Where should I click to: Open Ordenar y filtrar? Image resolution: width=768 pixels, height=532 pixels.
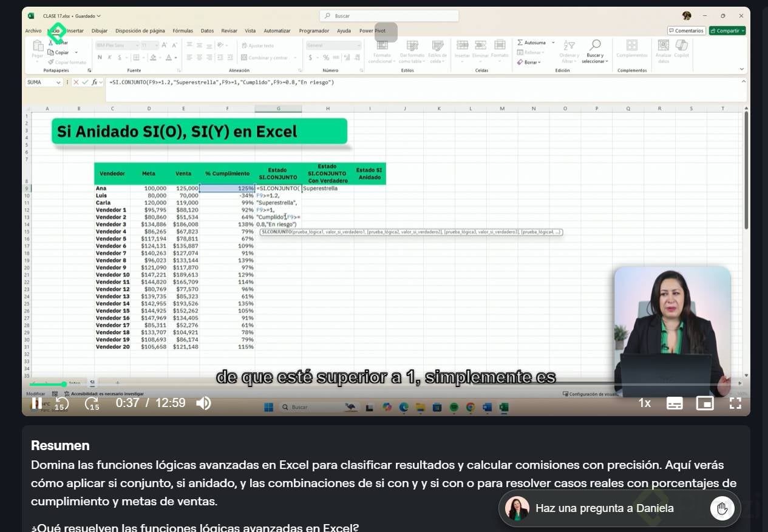tap(569, 52)
